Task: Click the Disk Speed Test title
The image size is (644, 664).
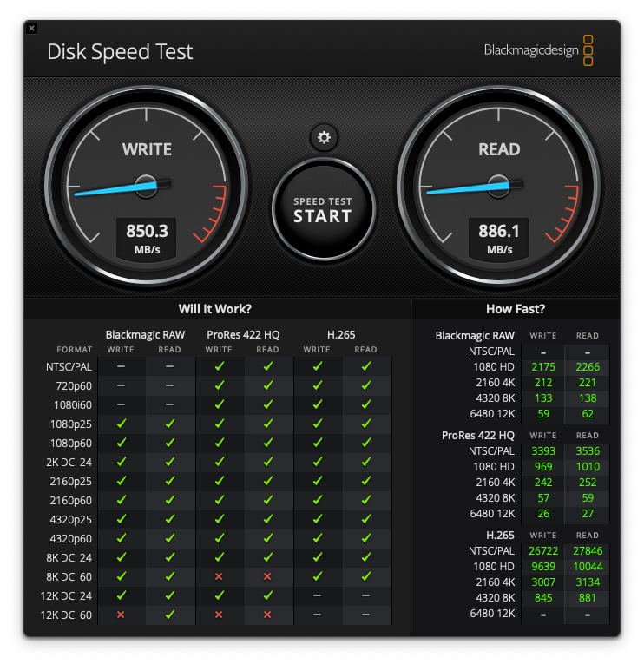Action: (x=120, y=52)
